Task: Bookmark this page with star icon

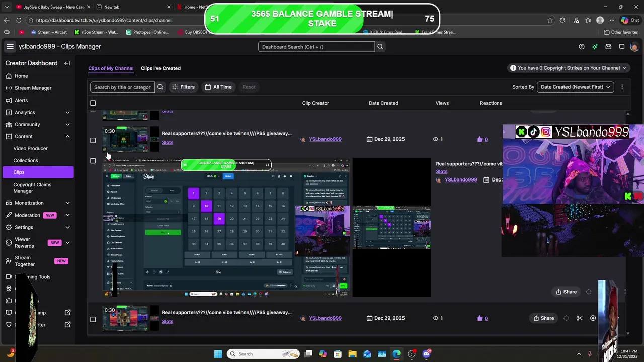Action: click(550, 20)
